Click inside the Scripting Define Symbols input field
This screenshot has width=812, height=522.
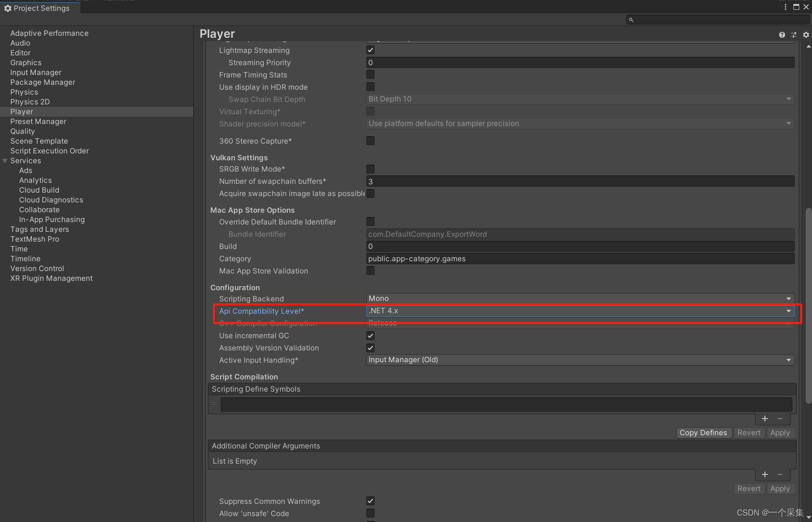pyautogui.click(x=505, y=404)
